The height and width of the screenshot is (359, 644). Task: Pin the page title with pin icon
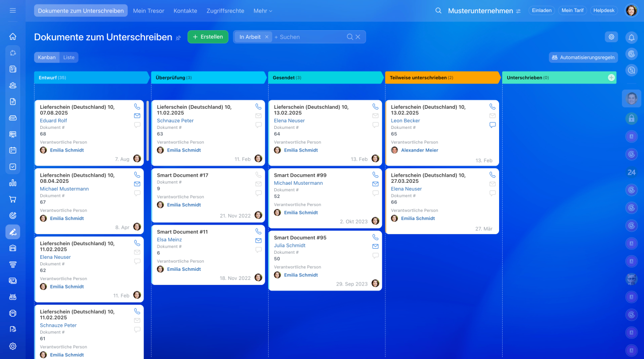click(178, 38)
